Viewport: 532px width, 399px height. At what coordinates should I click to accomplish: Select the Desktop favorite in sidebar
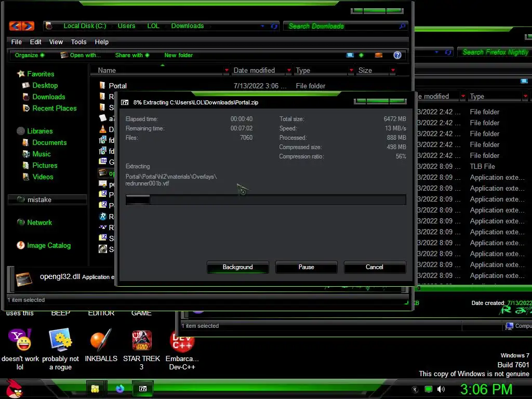45,86
